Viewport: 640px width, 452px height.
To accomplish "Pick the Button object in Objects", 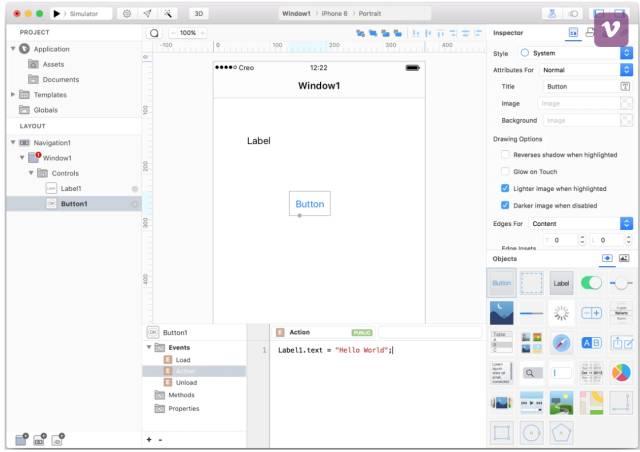I will (x=501, y=283).
